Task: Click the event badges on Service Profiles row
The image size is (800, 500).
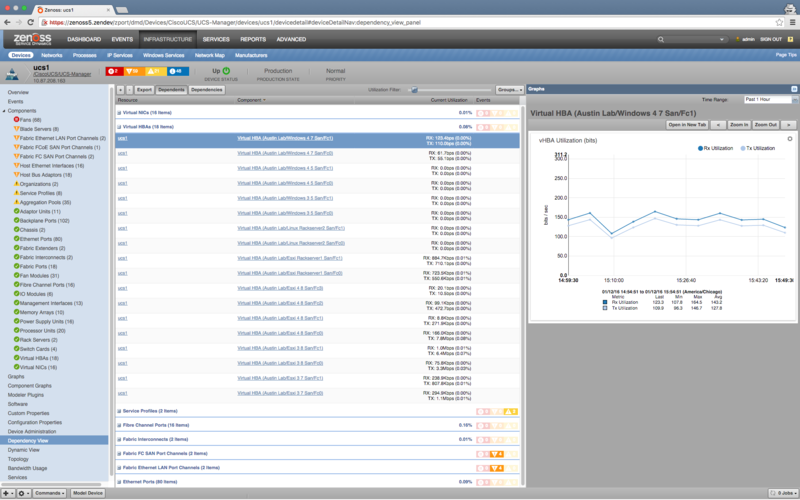Action: [497, 411]
